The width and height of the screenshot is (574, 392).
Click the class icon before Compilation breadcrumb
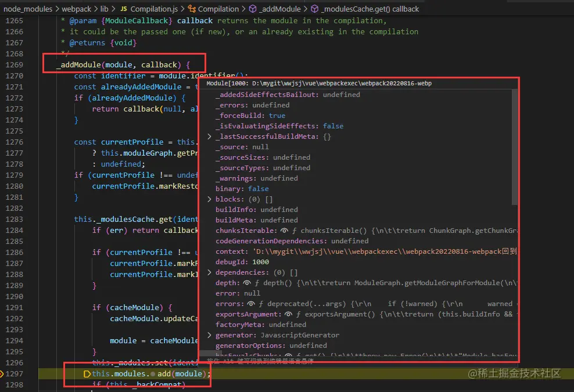tap(192, 9)
